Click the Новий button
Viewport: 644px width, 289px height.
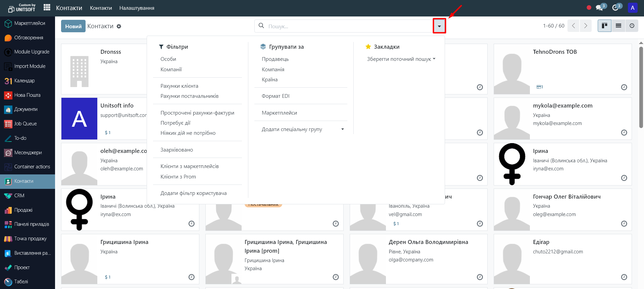tap(73, 26)
